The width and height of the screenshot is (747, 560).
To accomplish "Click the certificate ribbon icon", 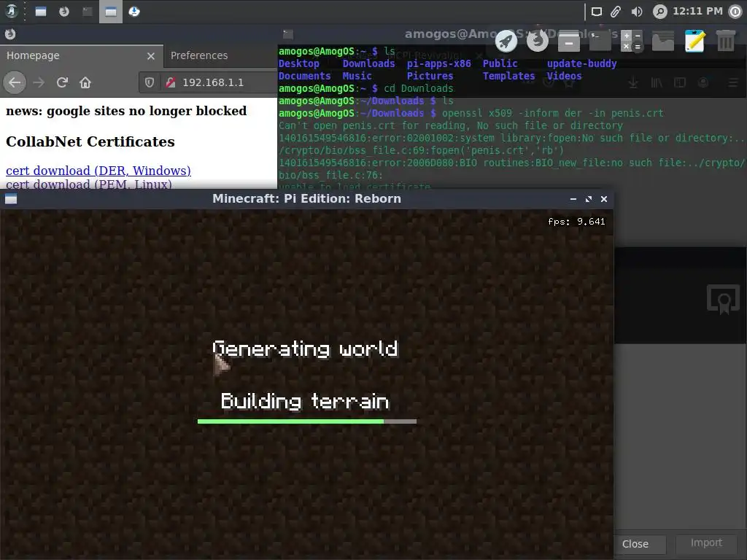I will (723, 299).
